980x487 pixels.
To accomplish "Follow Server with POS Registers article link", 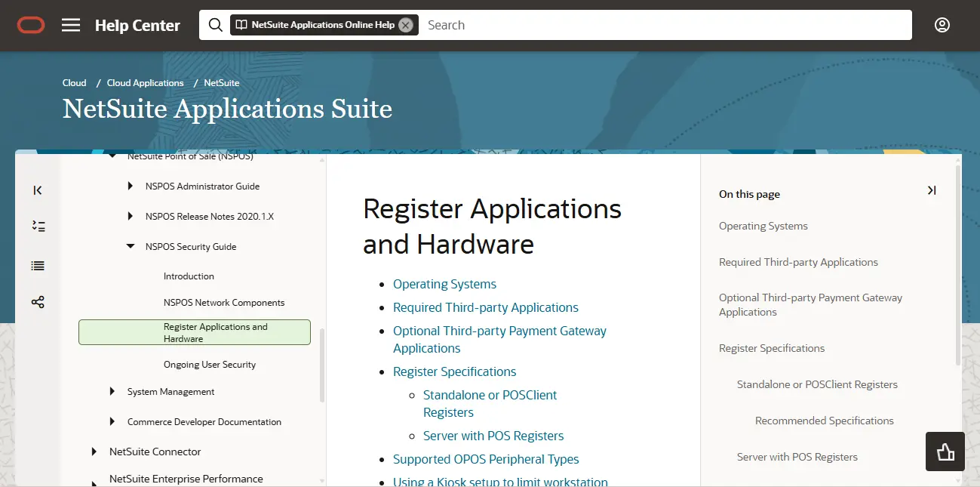I will coord(493,436).
